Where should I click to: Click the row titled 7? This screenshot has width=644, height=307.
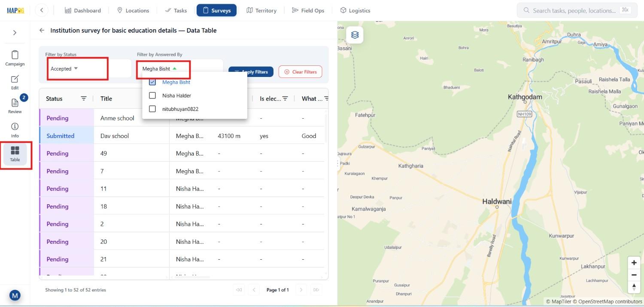coord(182,171)
